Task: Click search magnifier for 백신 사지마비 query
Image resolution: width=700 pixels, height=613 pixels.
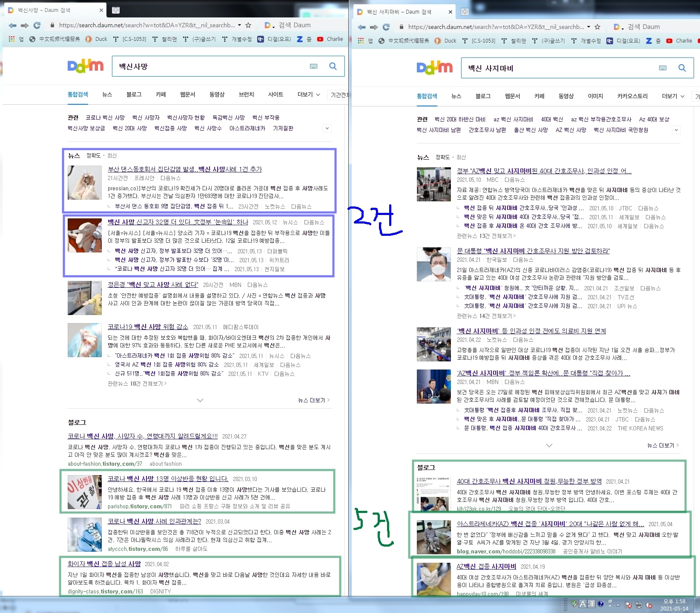Action: 682,68
